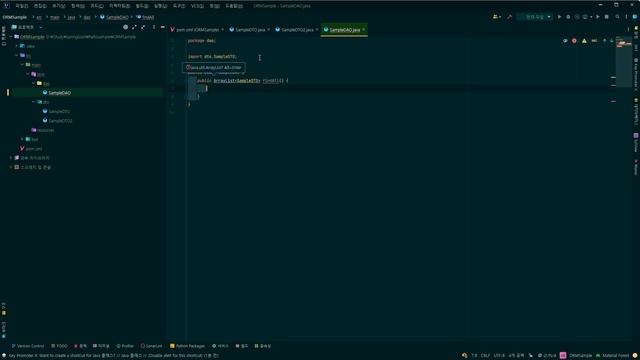This screenshot has height=360, width=640.
Task: Collapse the dao package node
Action: tap(34, 83)
